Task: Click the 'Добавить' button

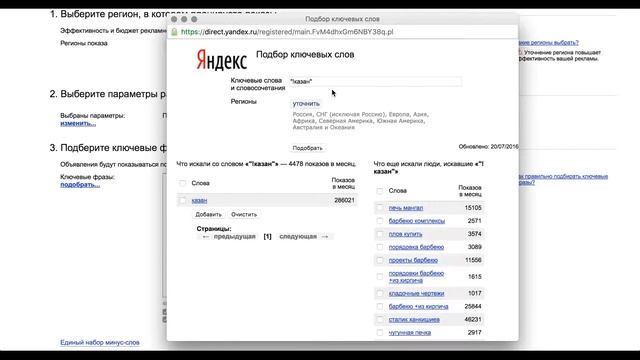Action: tap(208, 214)
